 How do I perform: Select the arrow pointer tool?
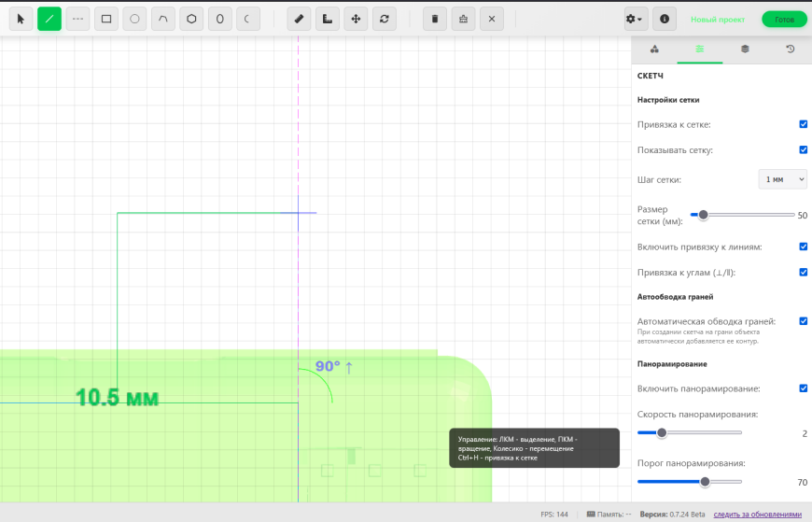click(x=21, y=19)
